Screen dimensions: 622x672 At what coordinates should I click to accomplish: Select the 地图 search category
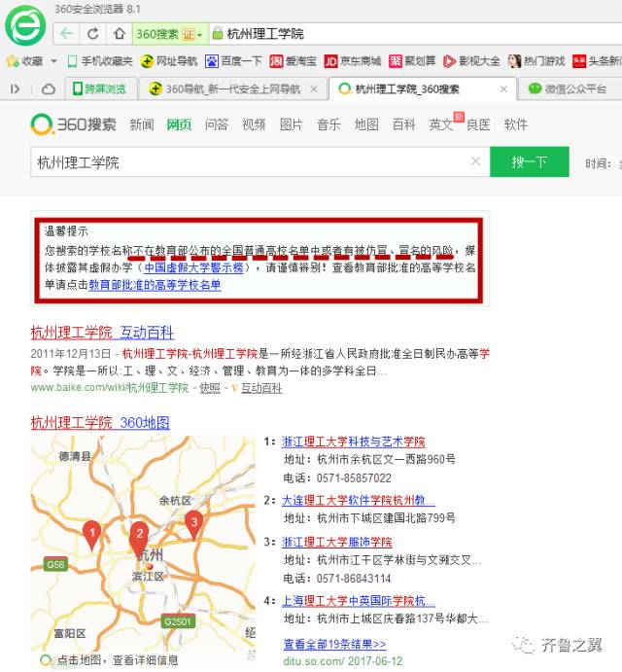point(365,124)
